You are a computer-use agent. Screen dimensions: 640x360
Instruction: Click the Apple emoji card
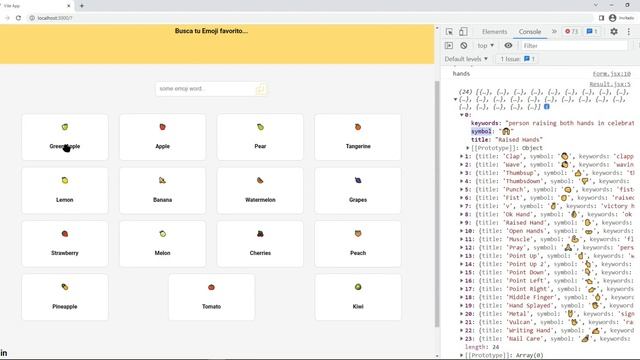pyautogui.click(x=162, y=137)
